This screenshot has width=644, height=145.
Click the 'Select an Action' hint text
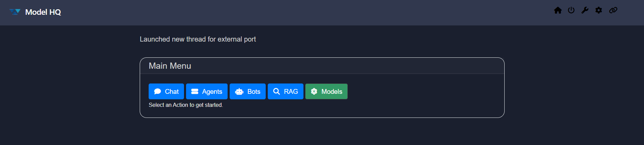[186, 105]
